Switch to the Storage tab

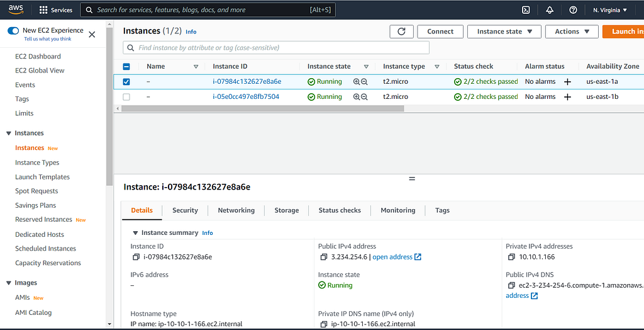[287, 210]
